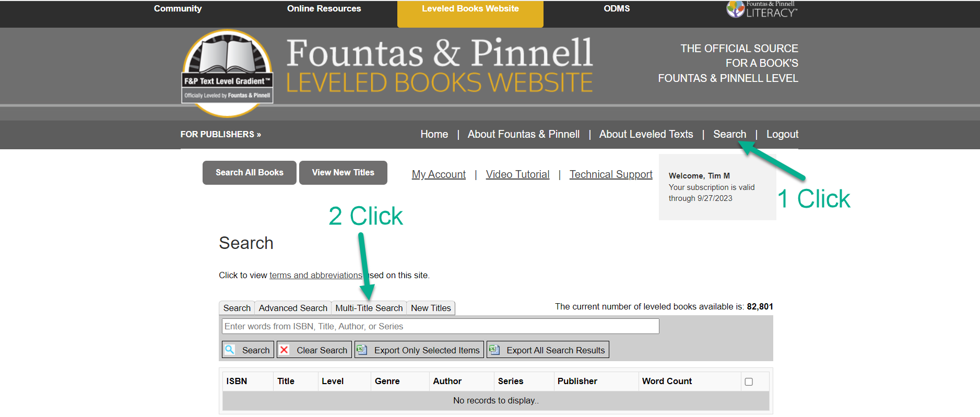Switch to the Advanced Search tab
Screen dimensions: 980x417
[x=293, y=308]
